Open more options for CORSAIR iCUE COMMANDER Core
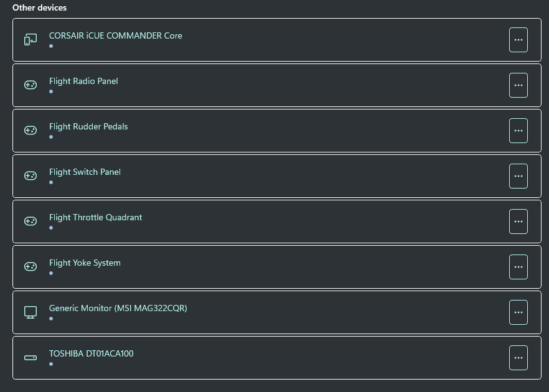Image resolution: width=549 pixels, height=392 pixels. pyautogui.click(x=518, y=40)
